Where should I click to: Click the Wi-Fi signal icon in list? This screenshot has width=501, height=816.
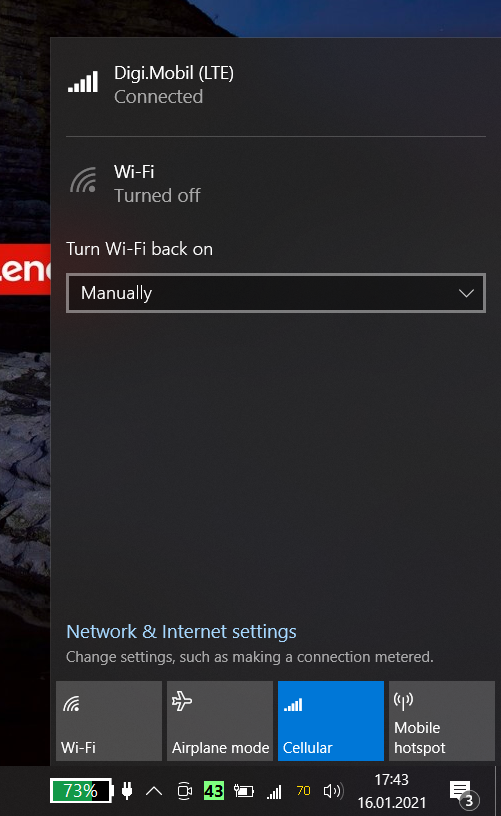click(84, 180)
